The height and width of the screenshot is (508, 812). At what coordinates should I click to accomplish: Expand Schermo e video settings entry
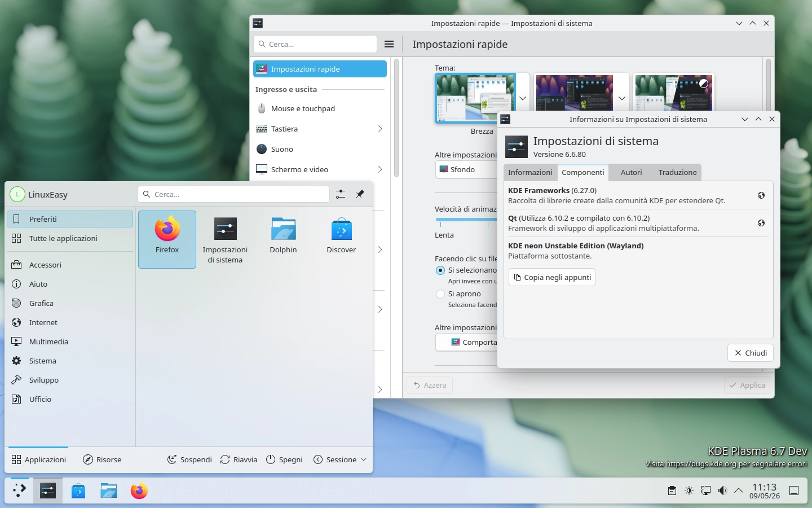(320, 169)
